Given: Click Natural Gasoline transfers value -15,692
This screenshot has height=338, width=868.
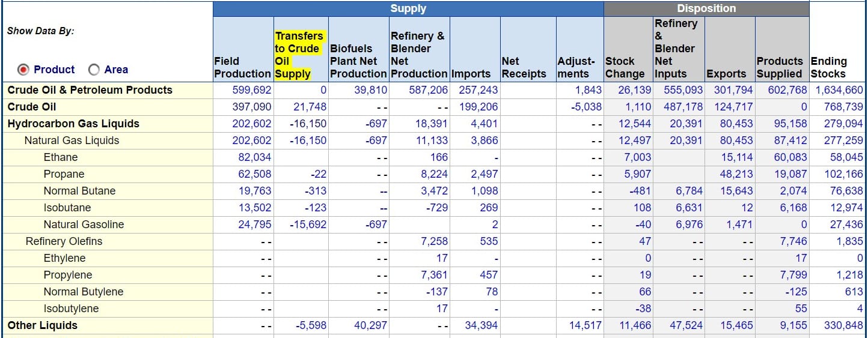Looking at the screenshot, I should [x=307, y=225].
